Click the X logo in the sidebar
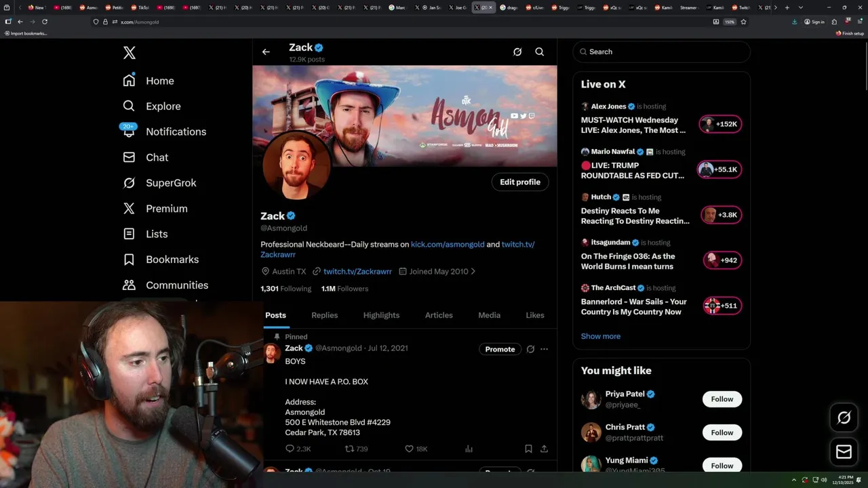The width and height of the screenshot is (868, 488). point(129,53)
